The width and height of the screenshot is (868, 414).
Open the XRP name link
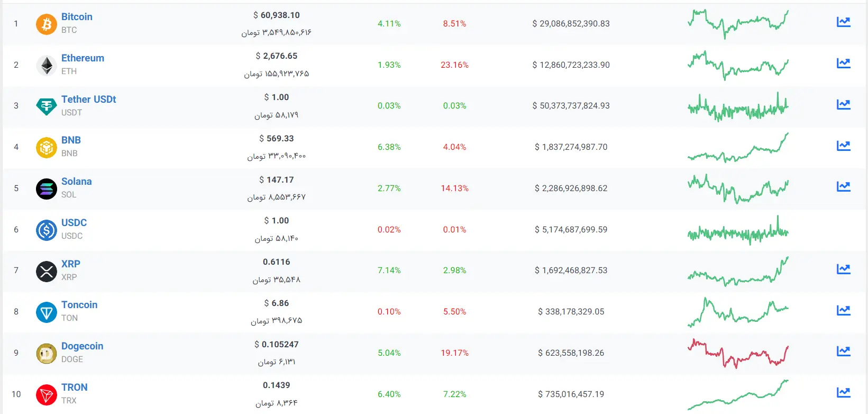(71, 264)
